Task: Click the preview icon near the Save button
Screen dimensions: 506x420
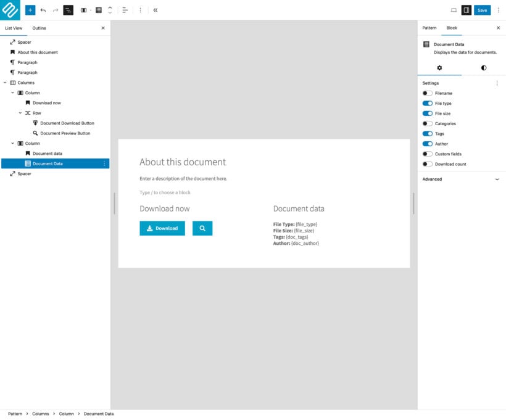Action: pyautogui.click(x=454, y=10)
